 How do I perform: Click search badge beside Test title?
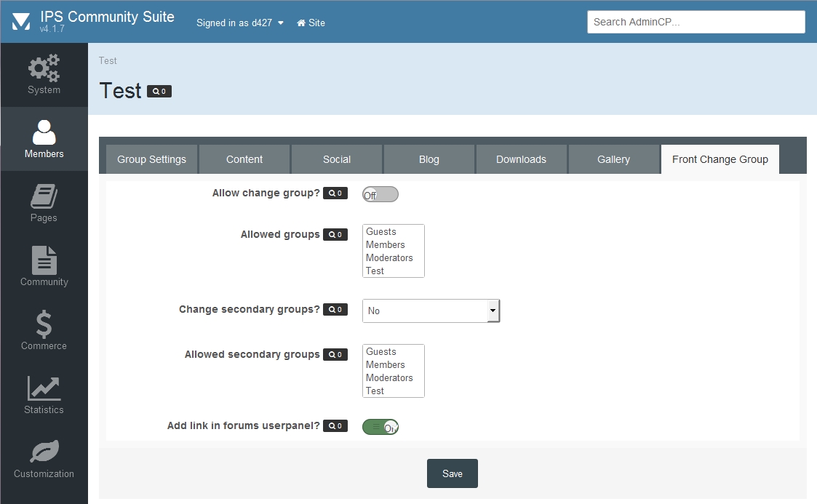click(x=159, y=92)
